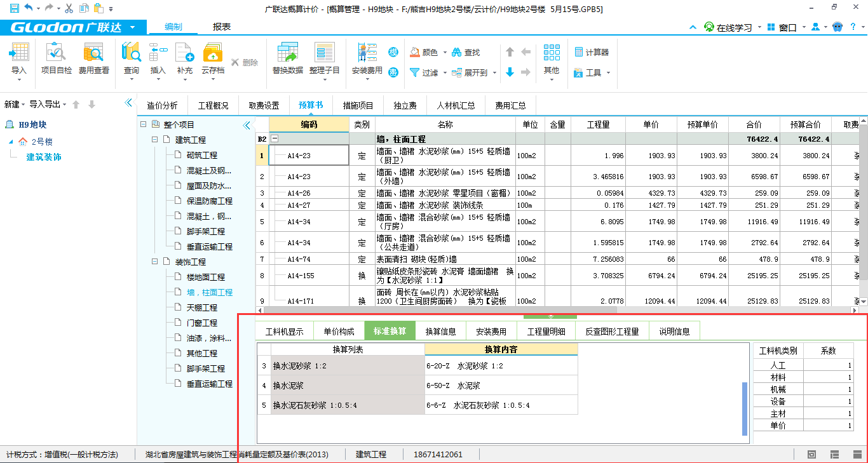Click the paste clipboard icon in the title bar
Viewport: 868px width, 463px height.
98,9
